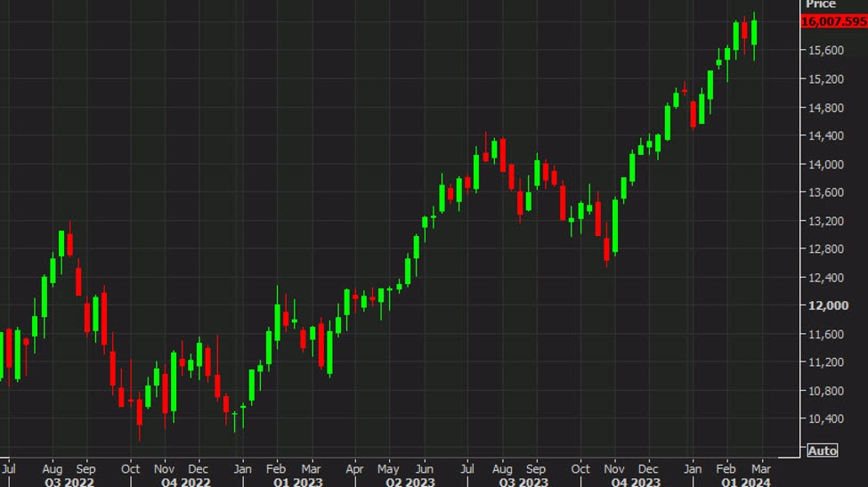
Task: Select the Aug label above Q3 2023
Action: coord(502,468)
